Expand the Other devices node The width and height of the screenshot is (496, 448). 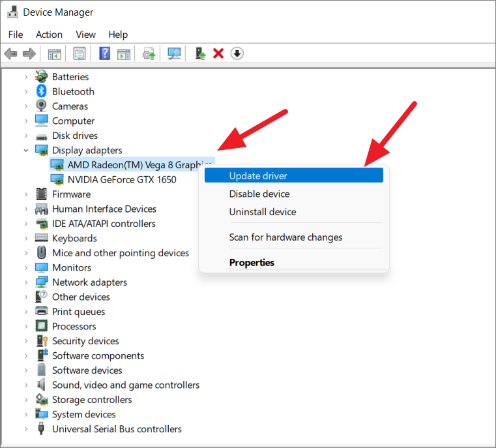(26, 297)
